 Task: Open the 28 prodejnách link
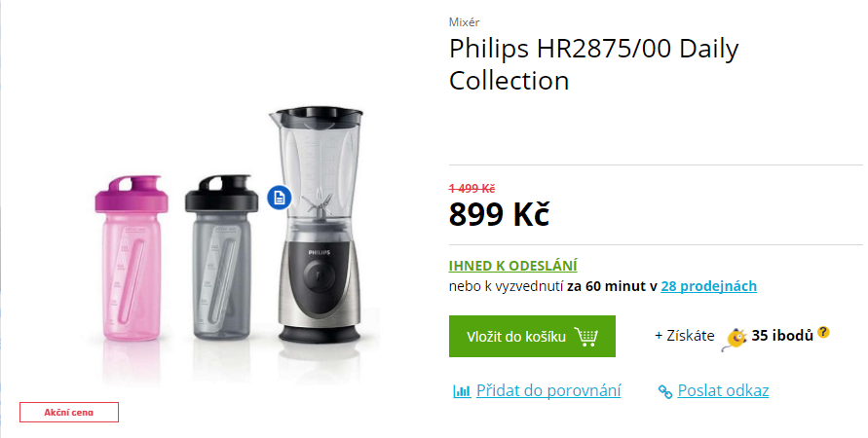(x=708, y=286)
